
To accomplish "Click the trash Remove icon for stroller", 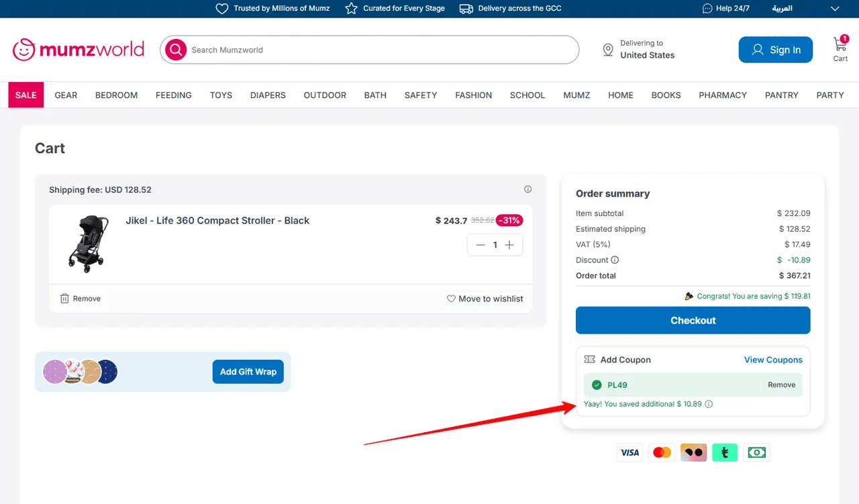I will [64, 299].
